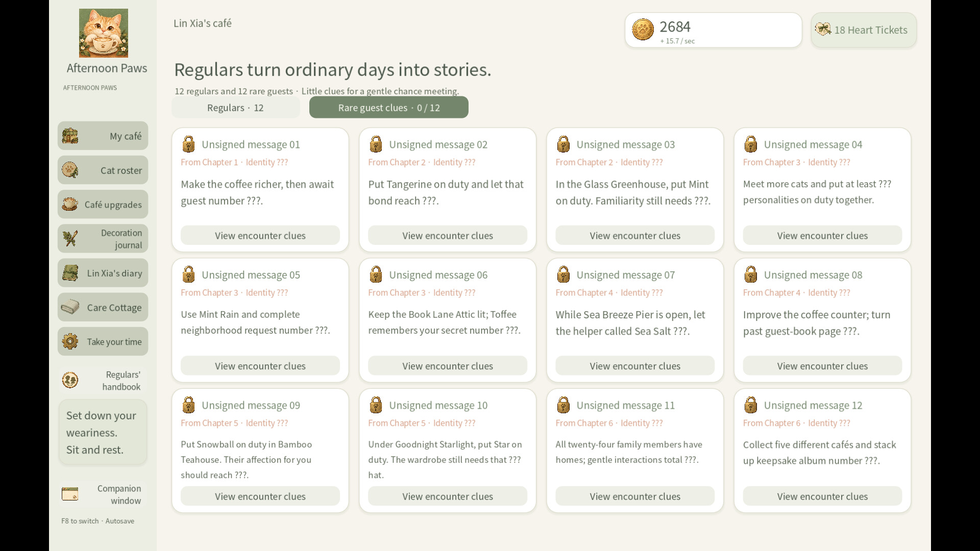This screenshot has height=551, width=980.
Task: Click the lock icon on Unsigned message 10
Action: [376, 405]
